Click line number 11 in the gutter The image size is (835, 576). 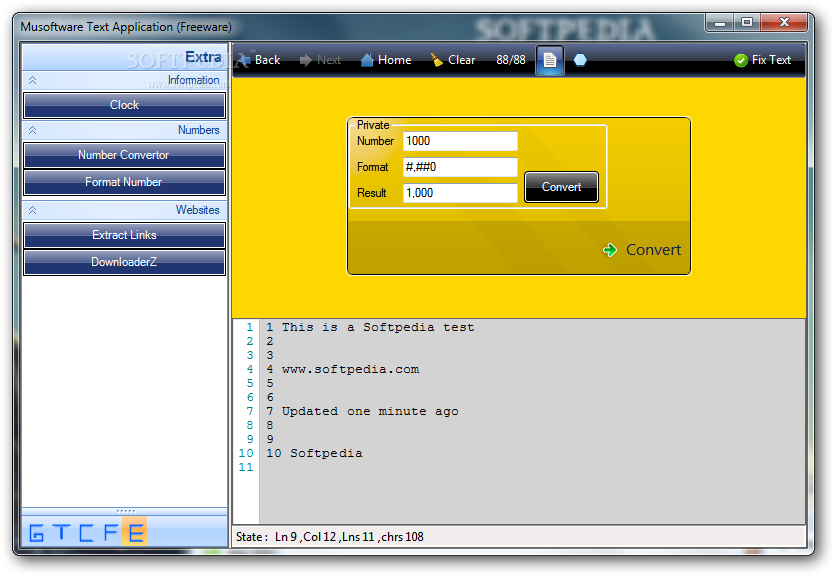click(245, 467)
